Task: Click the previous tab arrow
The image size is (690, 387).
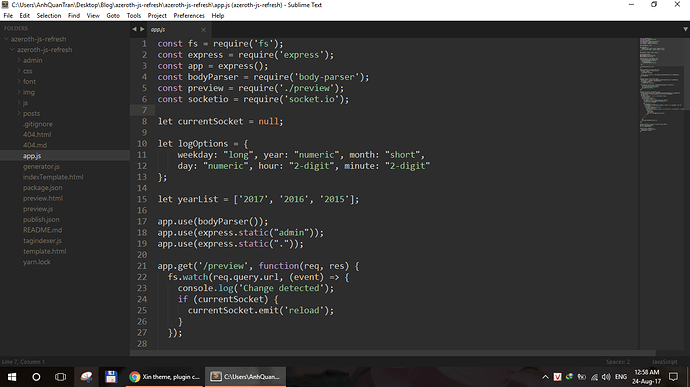Action: tap(134, 29)
